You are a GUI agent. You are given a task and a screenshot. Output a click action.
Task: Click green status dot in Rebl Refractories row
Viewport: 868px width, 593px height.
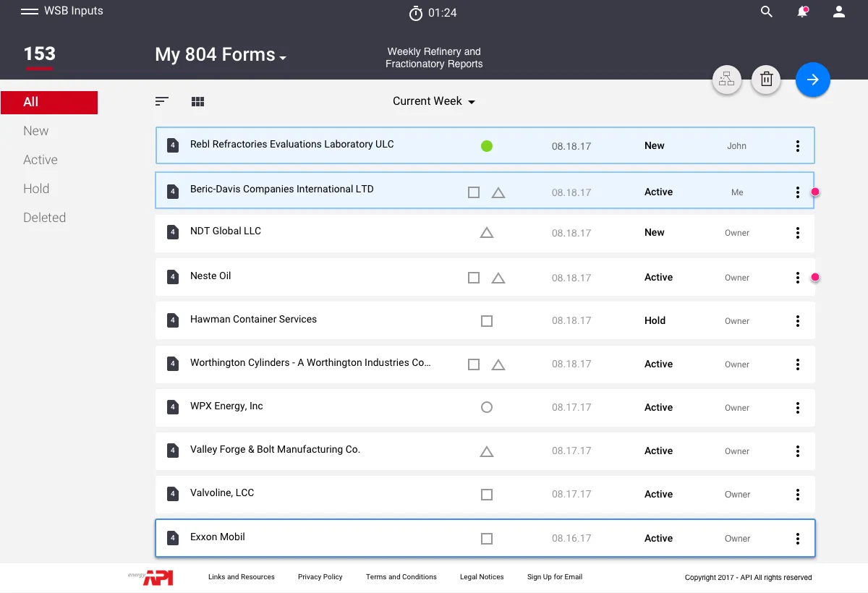(487, 146)
